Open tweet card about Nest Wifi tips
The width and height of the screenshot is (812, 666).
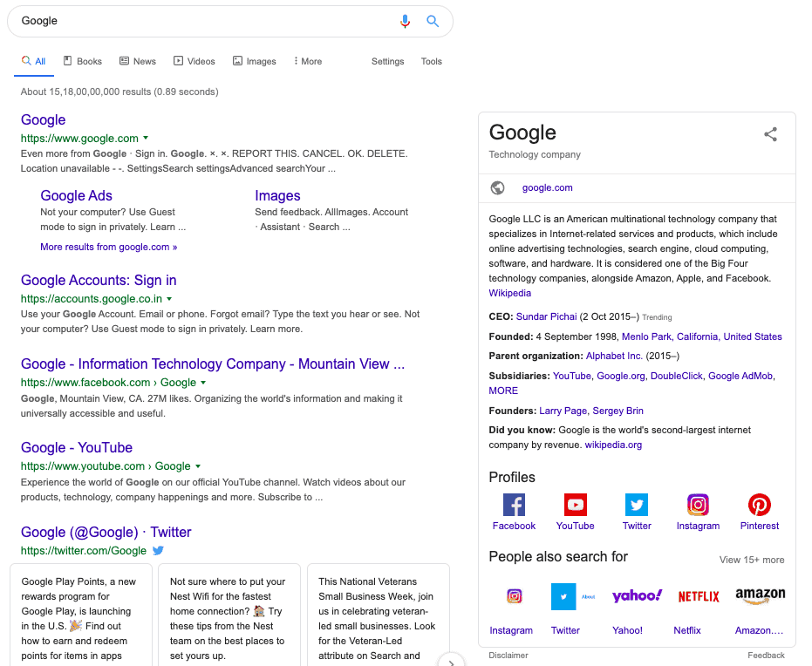pos(229,615)
